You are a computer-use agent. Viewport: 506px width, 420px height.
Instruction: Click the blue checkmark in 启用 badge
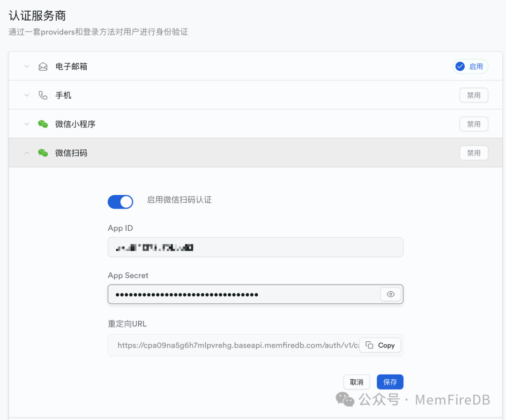click(x=460, y=66)
